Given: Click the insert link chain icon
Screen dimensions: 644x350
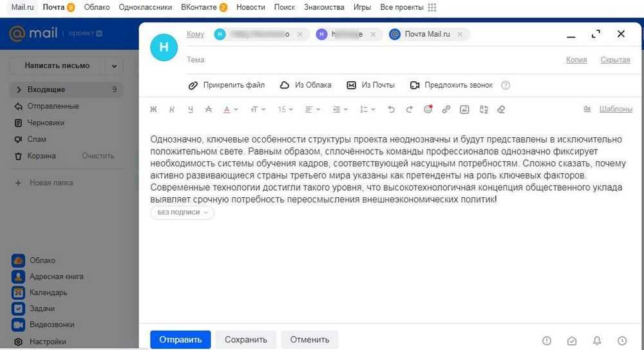Looking at the screenshot, I should [446, 110].
